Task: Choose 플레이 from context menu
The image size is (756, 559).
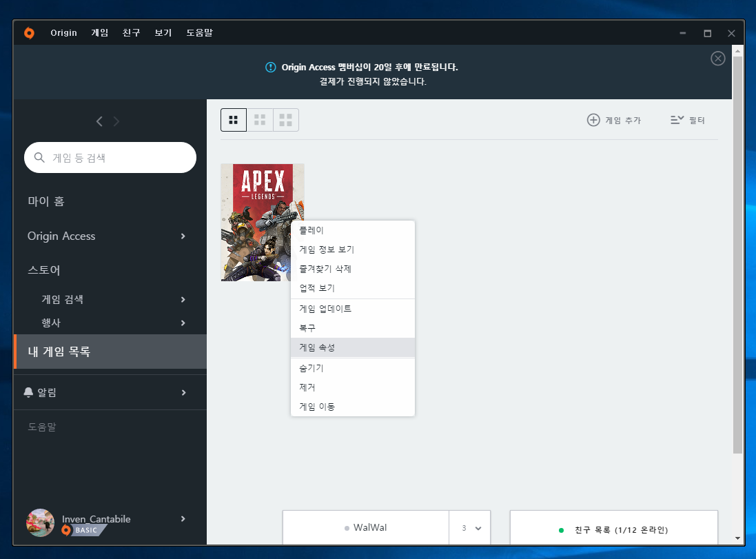Action: (353, 230)
